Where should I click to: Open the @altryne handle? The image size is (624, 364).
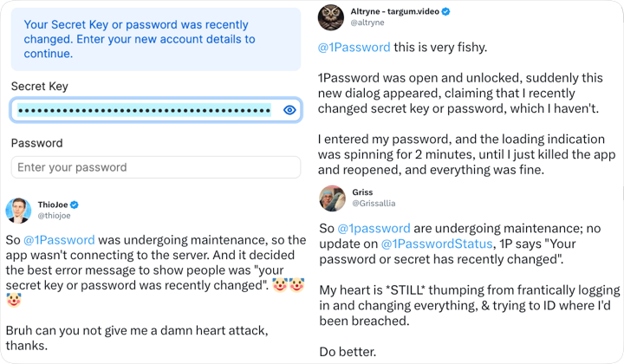(x=367, y=23)
